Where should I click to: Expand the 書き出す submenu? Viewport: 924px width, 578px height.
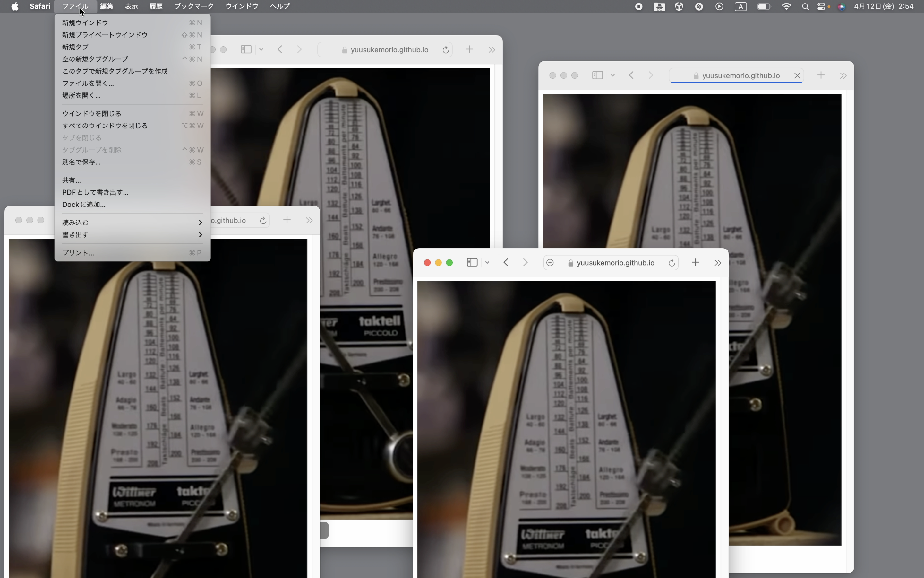point(132,235)
